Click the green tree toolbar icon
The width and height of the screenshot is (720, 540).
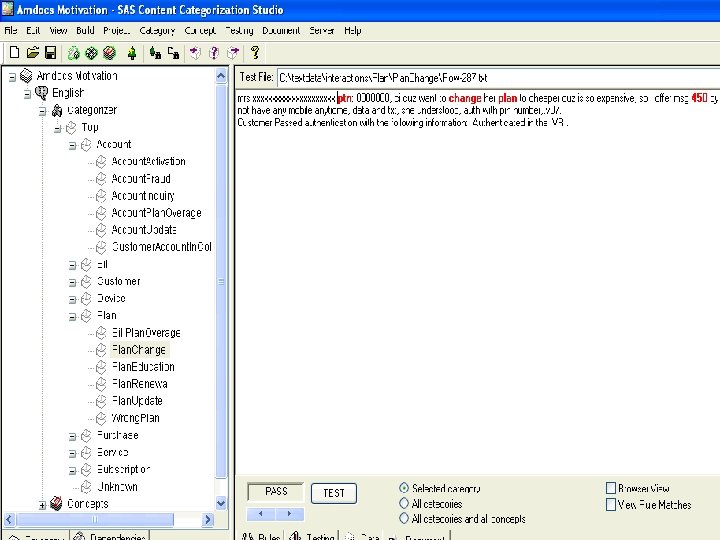click(x=132, y=53)
